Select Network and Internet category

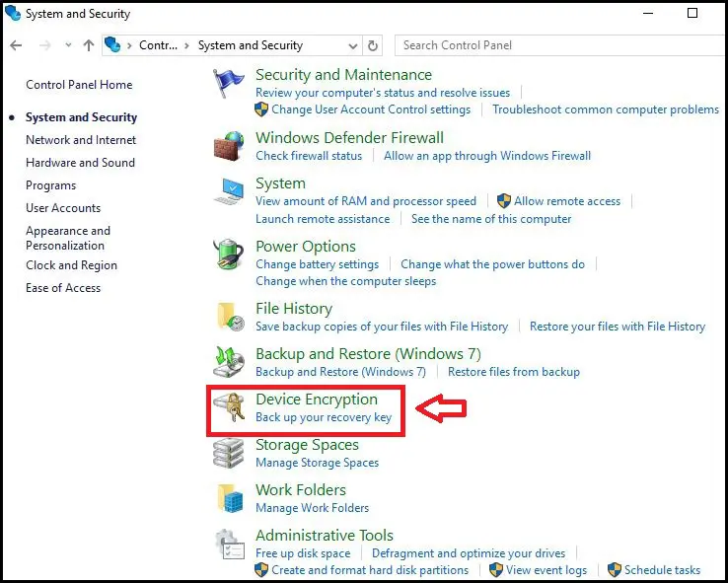(81, 140)
